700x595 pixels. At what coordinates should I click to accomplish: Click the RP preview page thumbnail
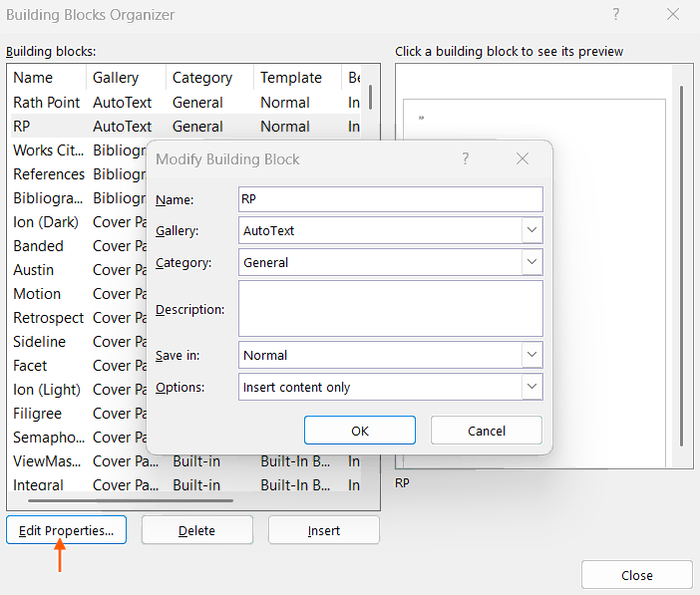533,283
